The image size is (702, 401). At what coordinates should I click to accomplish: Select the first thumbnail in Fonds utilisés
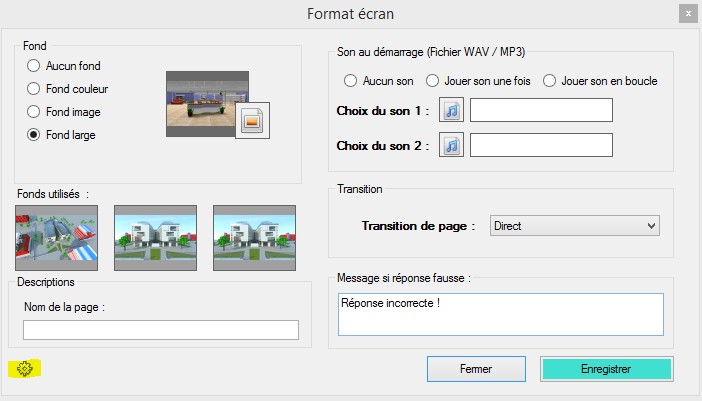coord(57,238)
